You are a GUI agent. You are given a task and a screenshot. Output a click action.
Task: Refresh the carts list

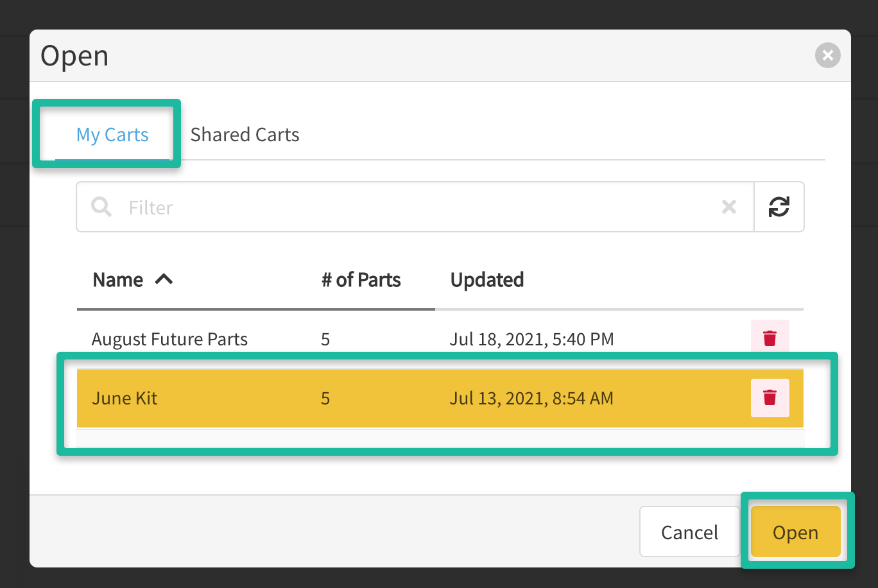click(779, 207)
